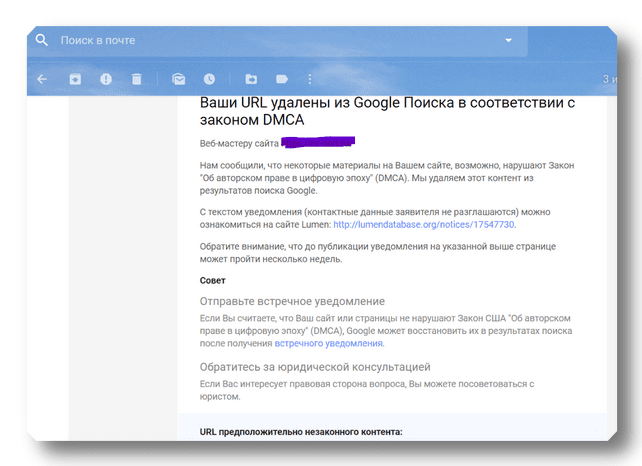The width and height of the screenshot is (642, 466).
Task: Click 'Отправьте встречное уведомление' heading
Action: coord(292,301)
